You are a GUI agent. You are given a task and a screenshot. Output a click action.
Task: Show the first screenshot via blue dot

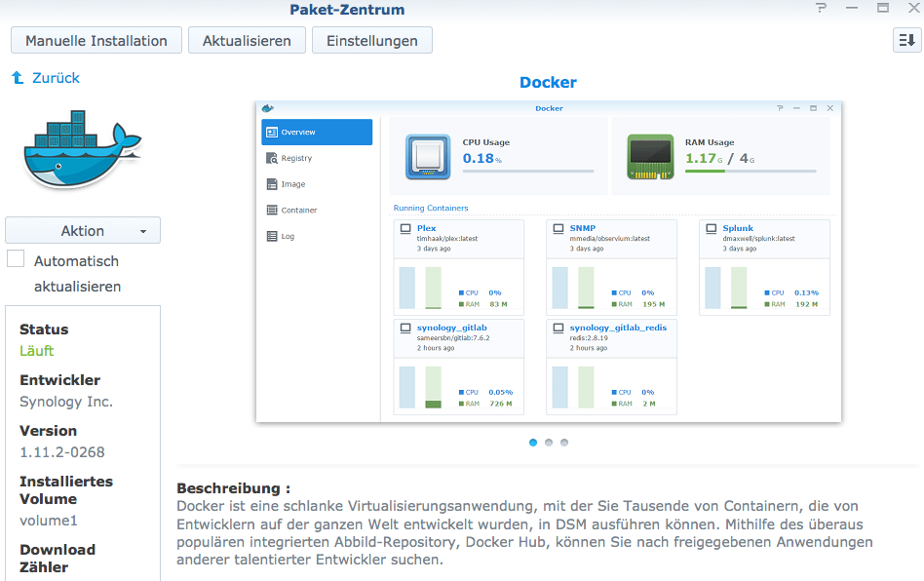[533, 443]
